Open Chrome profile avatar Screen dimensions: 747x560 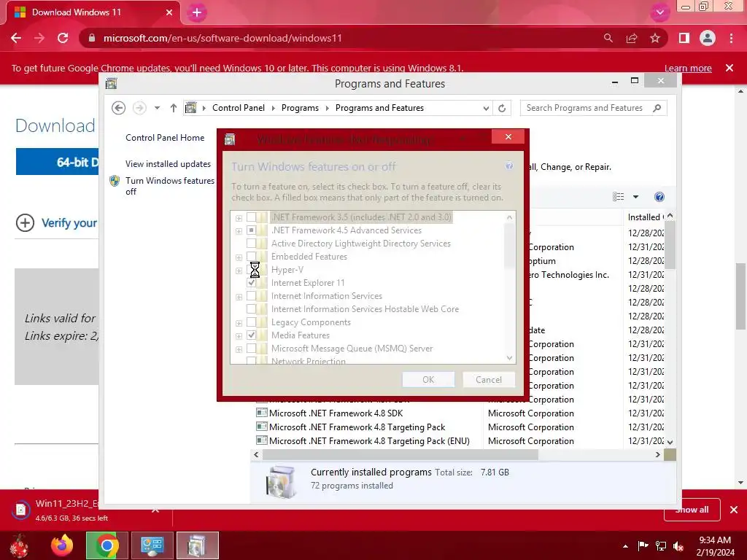(x=708, y=38)
